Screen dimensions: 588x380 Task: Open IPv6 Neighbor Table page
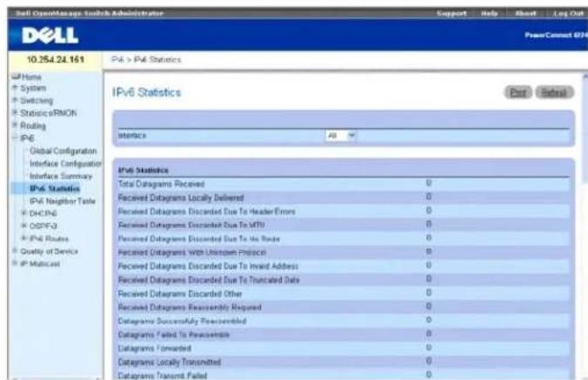point(63,201)
